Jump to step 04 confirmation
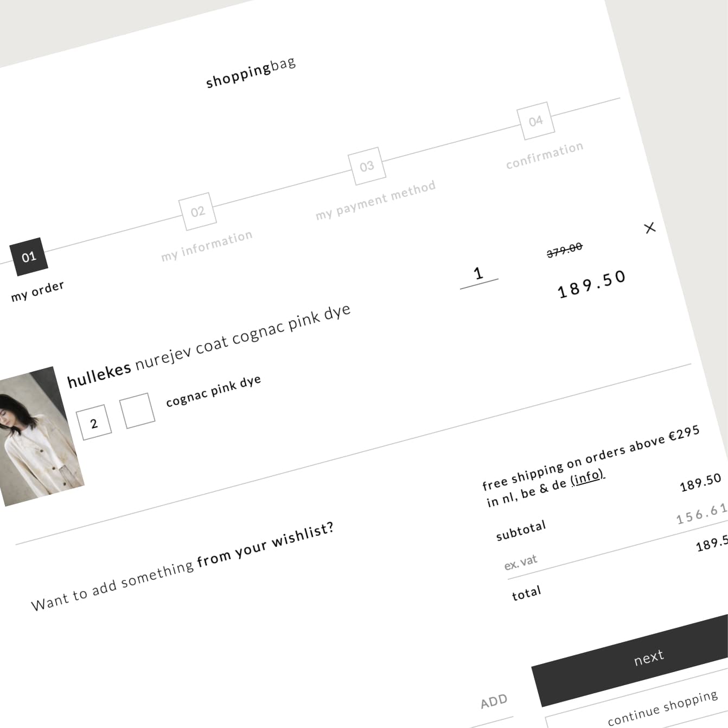The width and height of the screenshot is (728, 728). (535, 120)
